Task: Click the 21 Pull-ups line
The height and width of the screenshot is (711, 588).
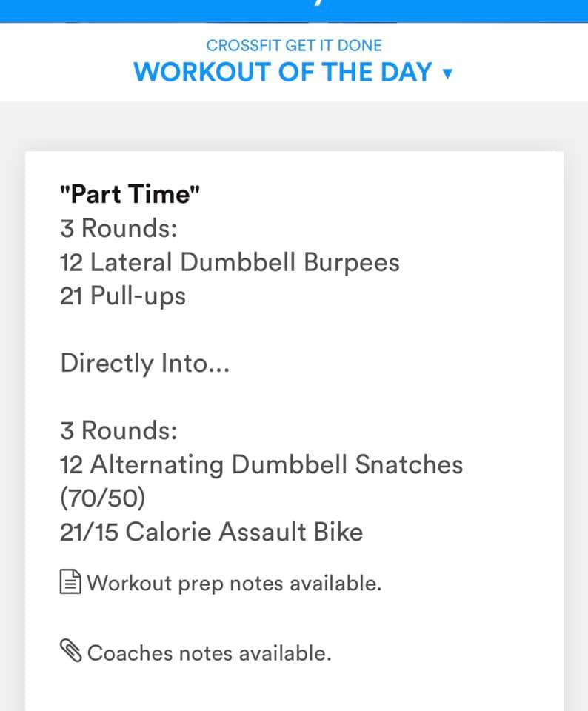Action: tap(123, 296)
